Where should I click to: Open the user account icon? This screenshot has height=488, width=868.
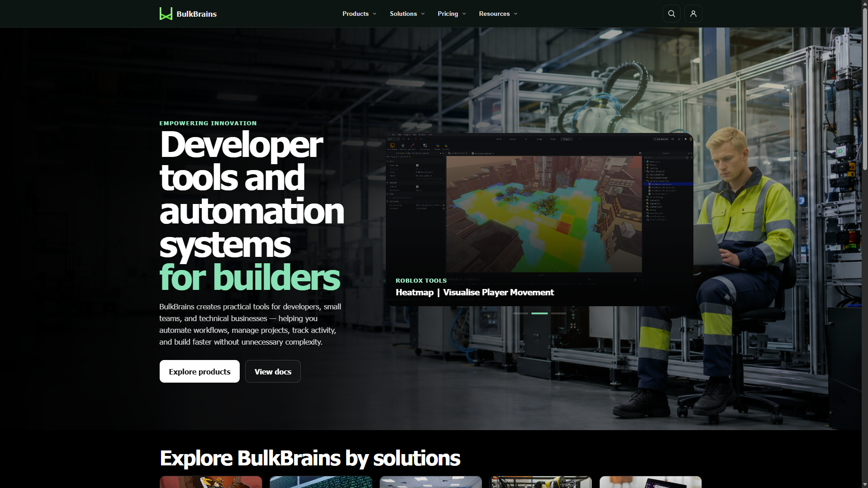(693, 14)
